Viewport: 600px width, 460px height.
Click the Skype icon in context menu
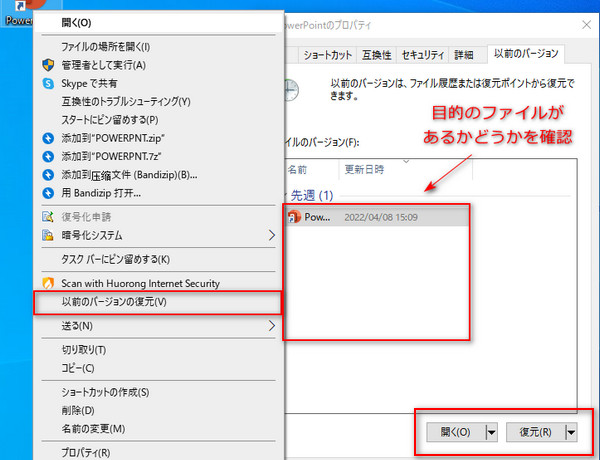pyautogui.click(x=48, y=83)
